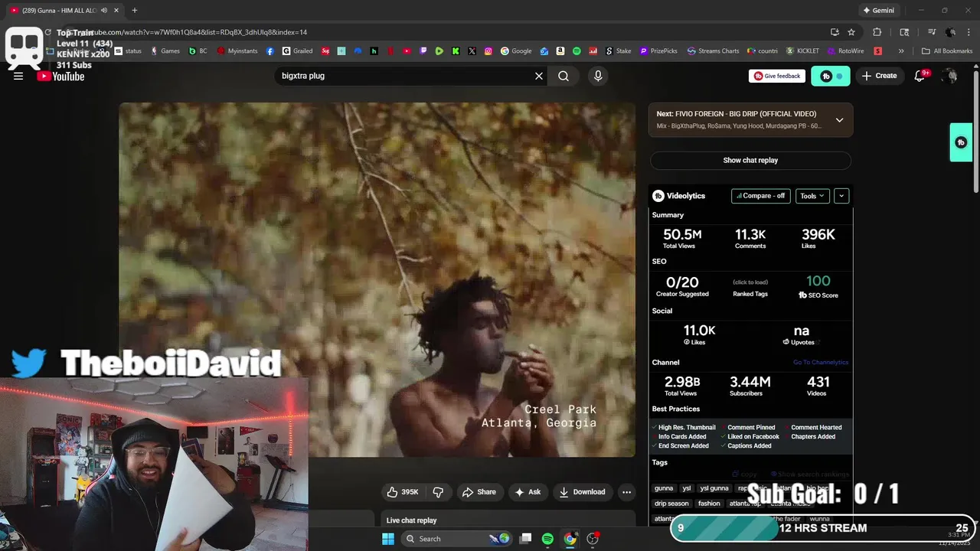This screenshot has width=980, height=551.
Task: Expand hidden bookmarks with double chevron
Action: coord(901,51)
